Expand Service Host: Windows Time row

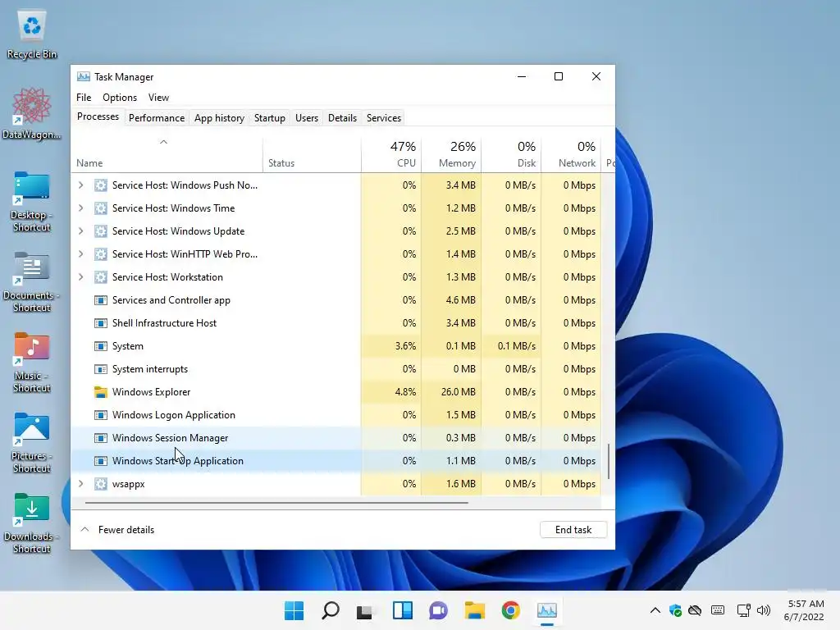(x=81, y=208)
